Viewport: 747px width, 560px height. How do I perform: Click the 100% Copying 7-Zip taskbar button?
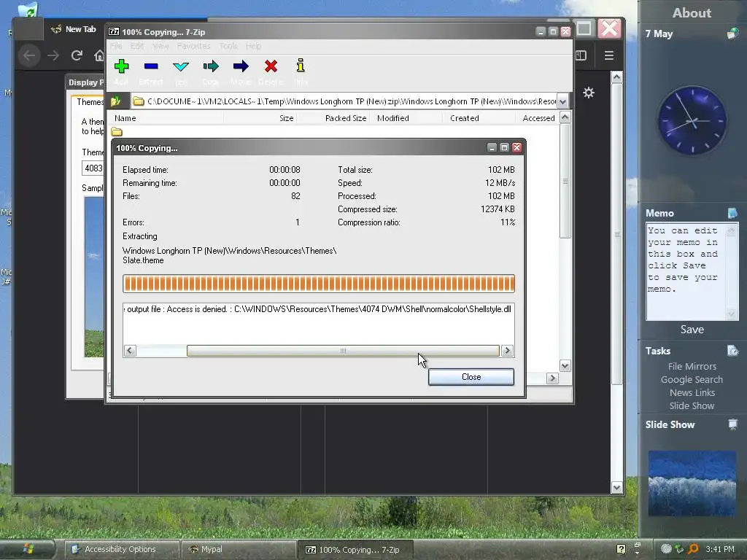tap(355, 550)
